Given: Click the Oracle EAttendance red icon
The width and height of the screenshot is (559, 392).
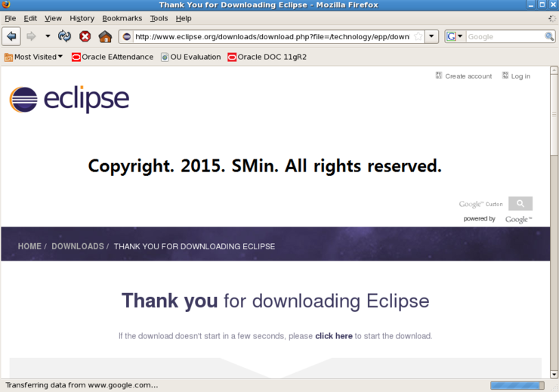Looking at the screenshot, I should pyautogui.click(x=76, y=57).
